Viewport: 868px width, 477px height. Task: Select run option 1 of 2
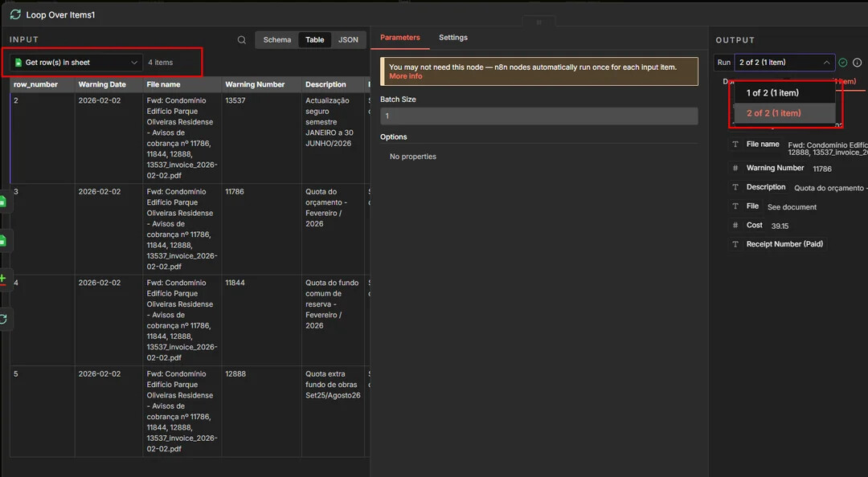[x=772, y=93]
